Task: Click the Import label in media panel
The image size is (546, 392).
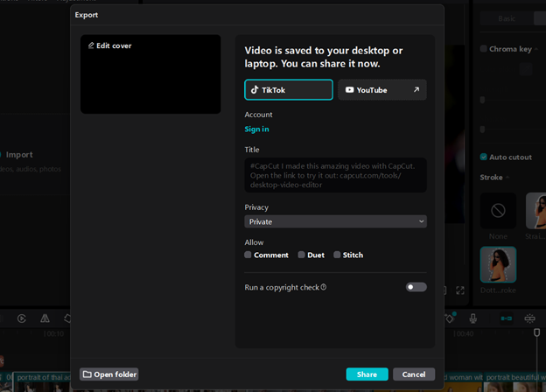Action: 19,155
